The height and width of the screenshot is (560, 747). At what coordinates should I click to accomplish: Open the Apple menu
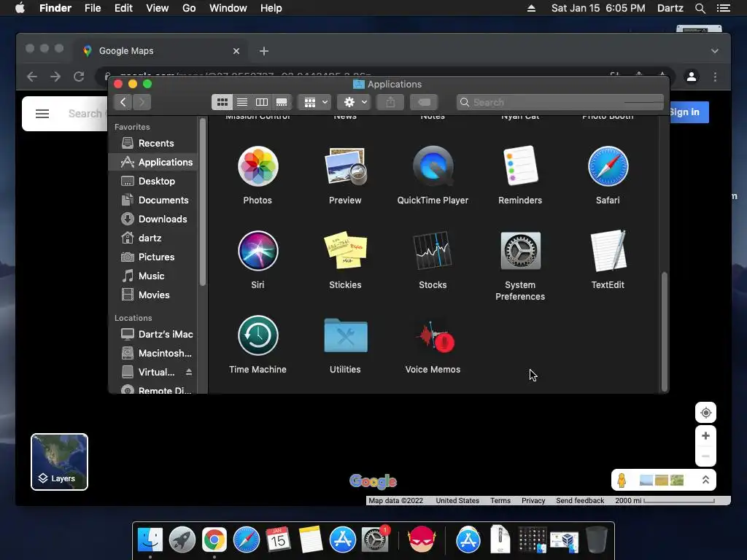pyautogui.click(x=20, y=8)
